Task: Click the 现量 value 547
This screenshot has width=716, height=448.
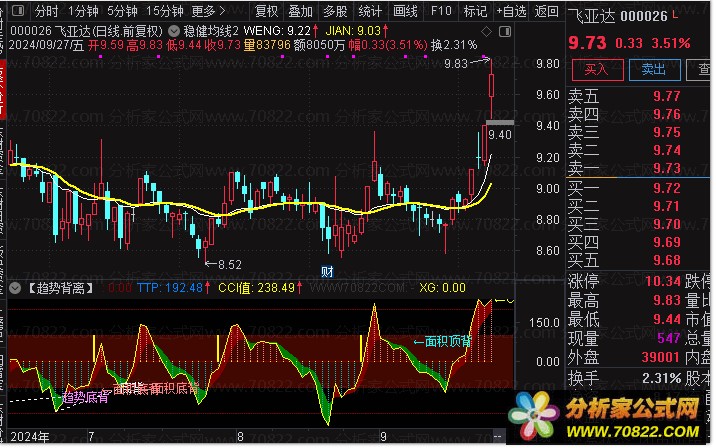Action: [669, 338]
